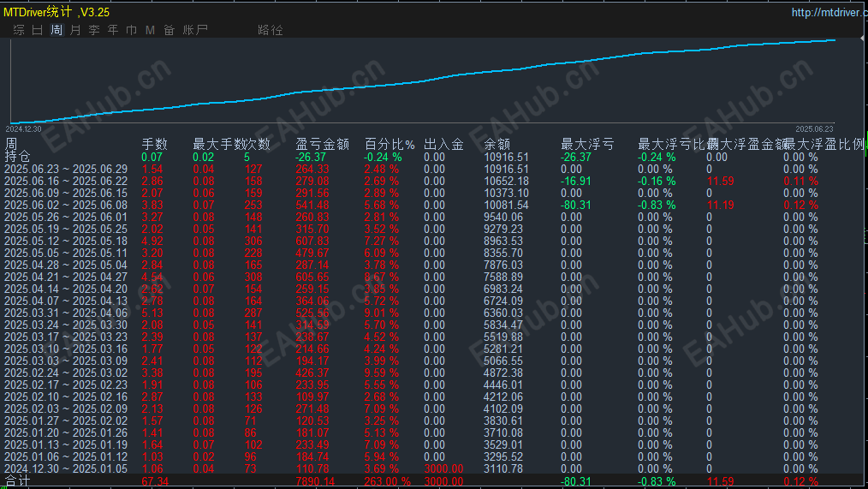Viewport: 868px width, 489px height.
Task: Select week row 2025.01.13 ~ 2025.01.19
Action: (x=66, y=444)
